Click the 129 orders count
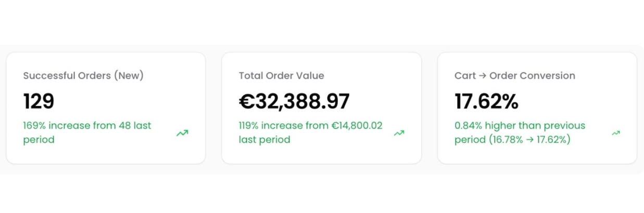This screenshot has width=644, height=213. (39, 101)
